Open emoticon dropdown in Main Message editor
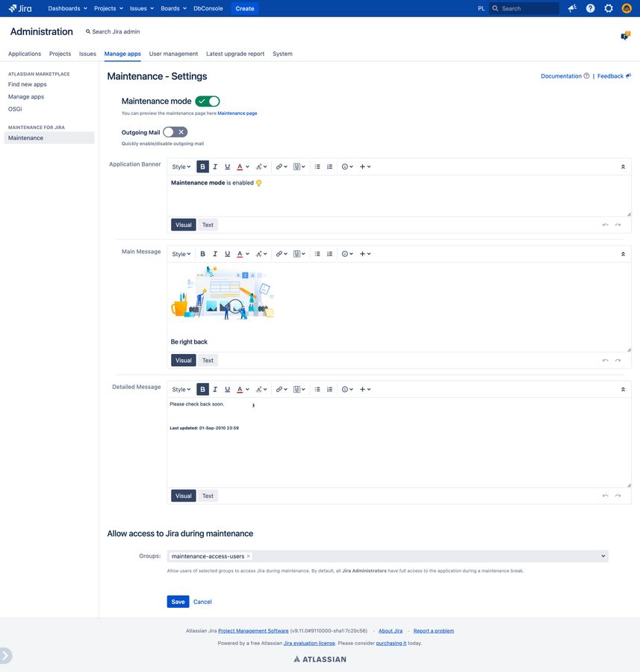 (x=347, y=254)
